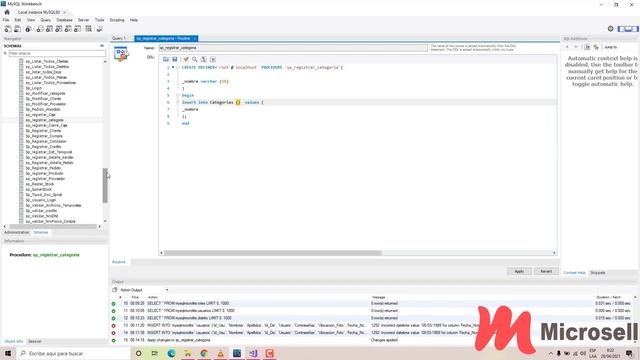Click the help forward arrow in SQL Additions

[576, 47]
